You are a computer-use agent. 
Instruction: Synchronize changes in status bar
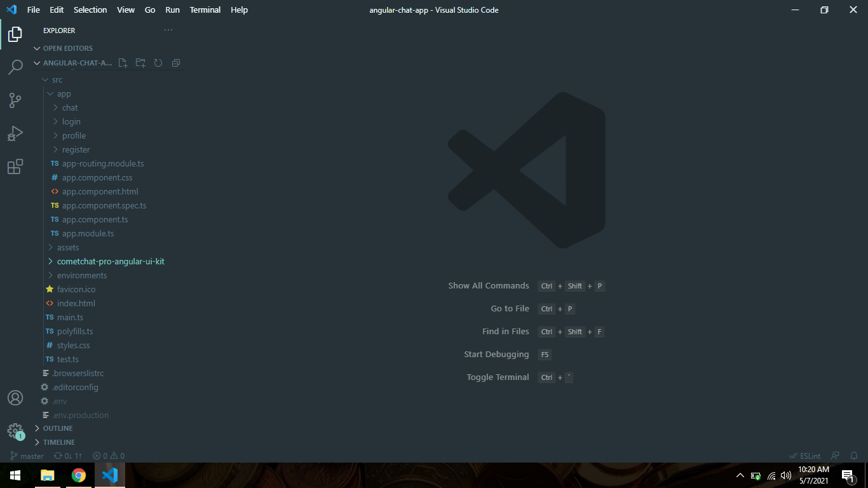click(68, 456)
